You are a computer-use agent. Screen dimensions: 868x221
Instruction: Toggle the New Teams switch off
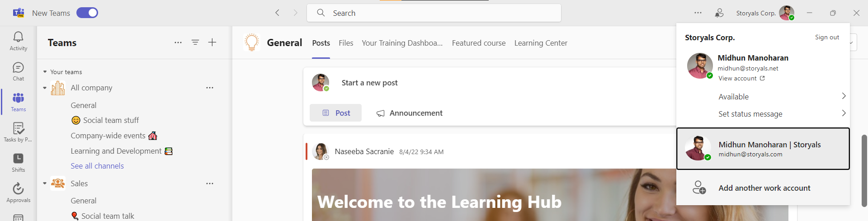point(87,13)
